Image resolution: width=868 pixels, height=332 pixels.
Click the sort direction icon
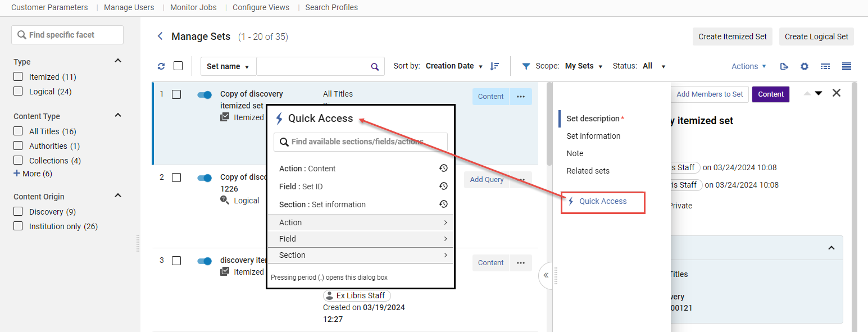pos(494,66)
